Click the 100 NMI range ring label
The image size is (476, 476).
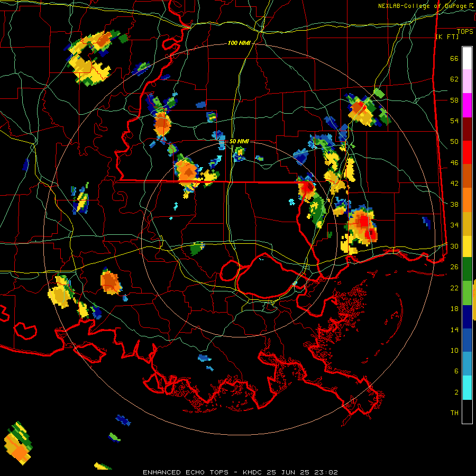tap(239, 43)
